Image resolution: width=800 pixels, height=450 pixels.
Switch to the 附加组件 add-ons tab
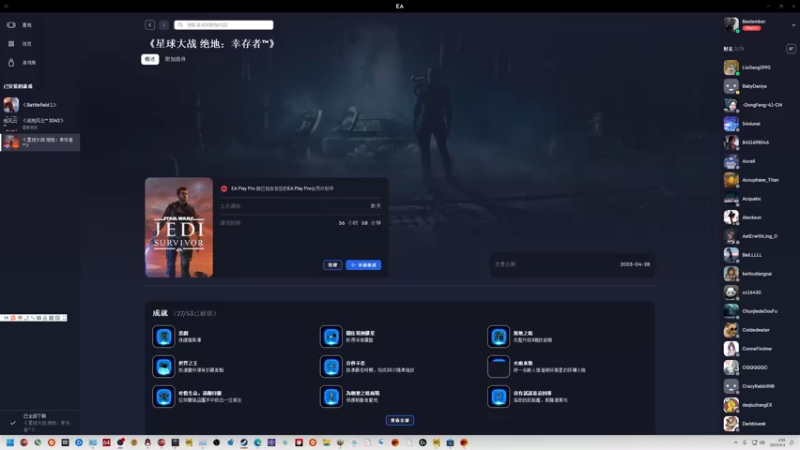point(175,59)
